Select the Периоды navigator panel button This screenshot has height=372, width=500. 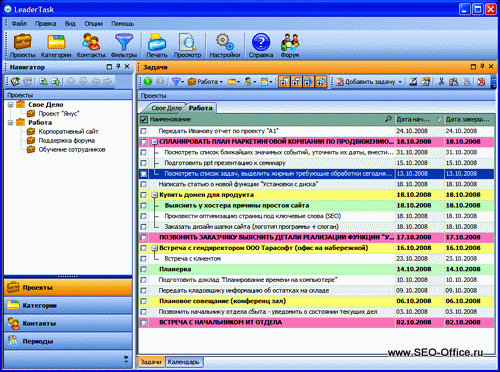(68, 341)
